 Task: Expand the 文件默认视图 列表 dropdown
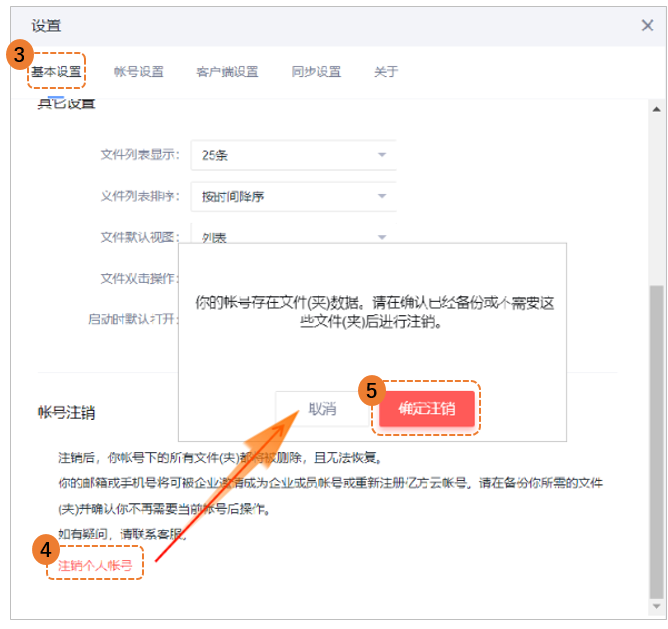294,234
